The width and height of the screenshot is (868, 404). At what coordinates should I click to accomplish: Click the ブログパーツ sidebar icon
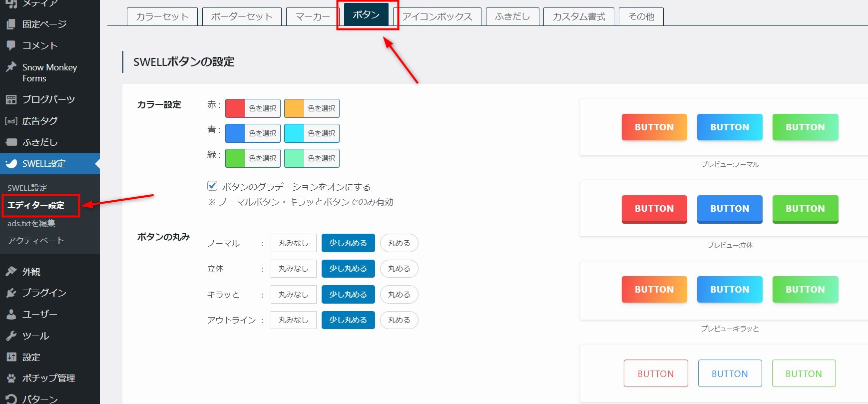pyautogui.click(x=11, y=99)
